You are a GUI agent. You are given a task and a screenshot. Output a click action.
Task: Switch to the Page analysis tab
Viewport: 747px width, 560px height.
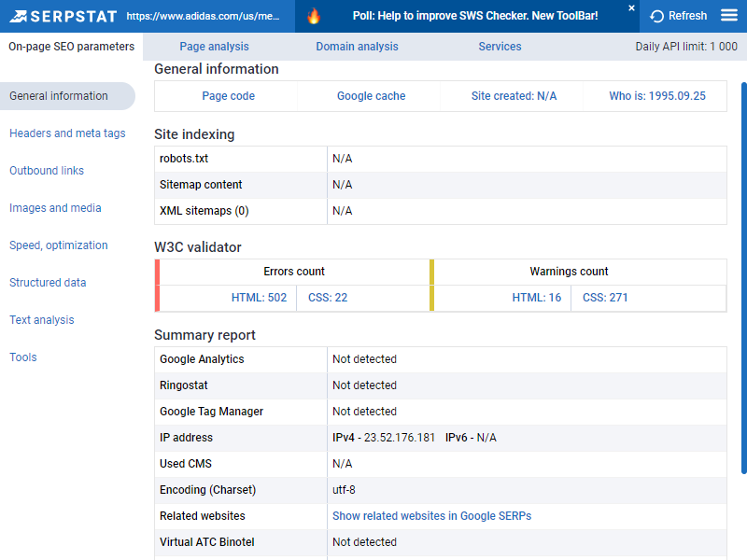pyautogui.click(x=214, y=46)
